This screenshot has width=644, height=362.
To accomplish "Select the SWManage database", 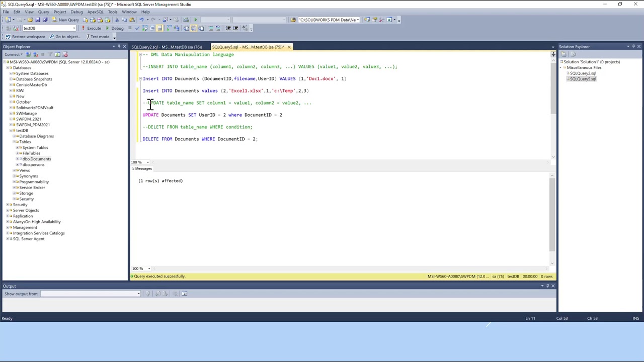I will pos(26,113).
